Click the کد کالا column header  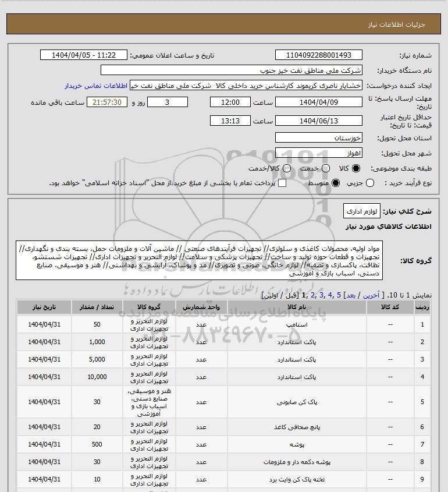(390, 307)
